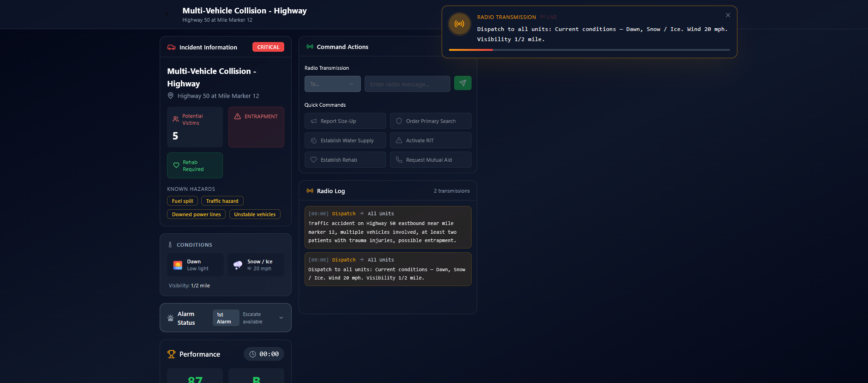Request Mutual Aid via quick command
The width and height of the screenshot is (868, 383).
(431, 160)
